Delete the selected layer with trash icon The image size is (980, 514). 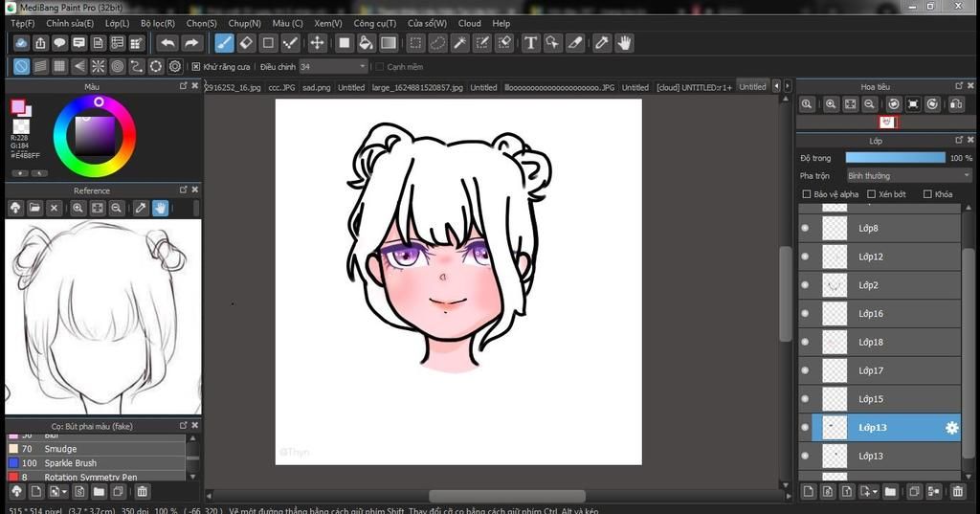pyautogui.click(x=957, y=491)
